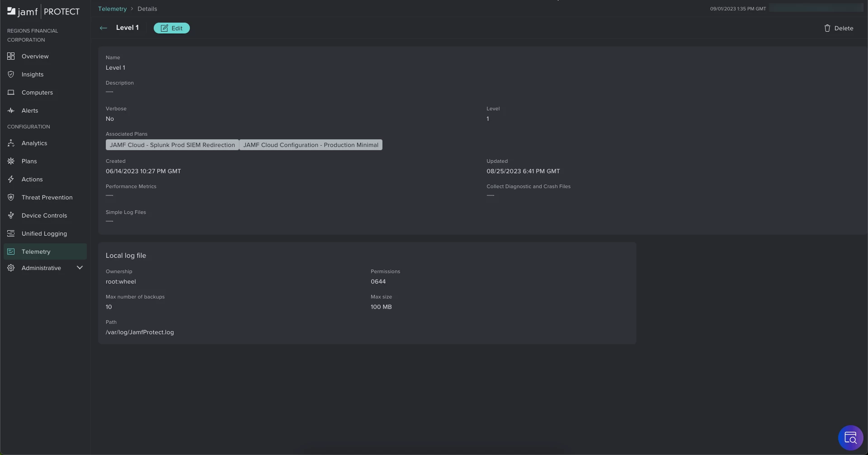Image resolution: width=868 pixels, height=455 pixels.
Task: Delete this telemetry configuration
Action: pyautogui.click(x=839, y=28)
